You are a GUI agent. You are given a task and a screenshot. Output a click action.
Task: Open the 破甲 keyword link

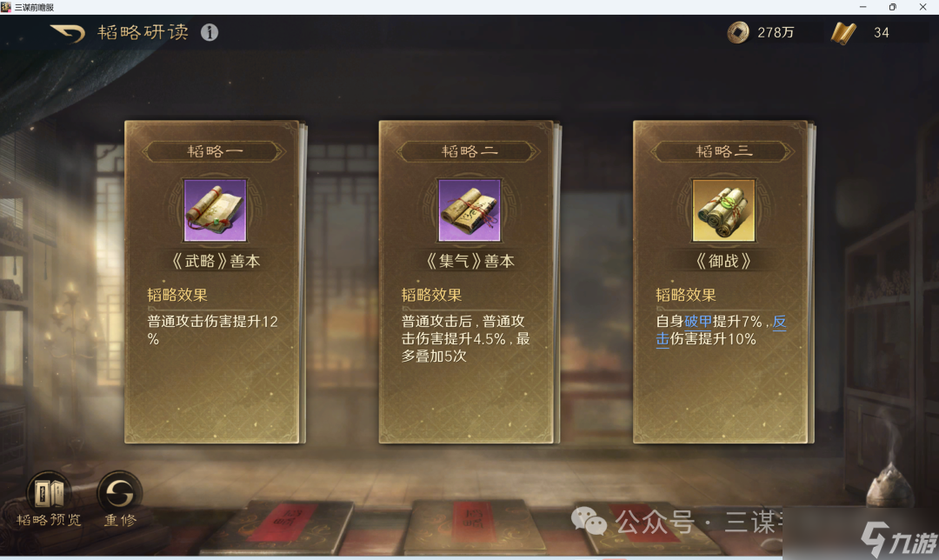(x=697, y=322)
